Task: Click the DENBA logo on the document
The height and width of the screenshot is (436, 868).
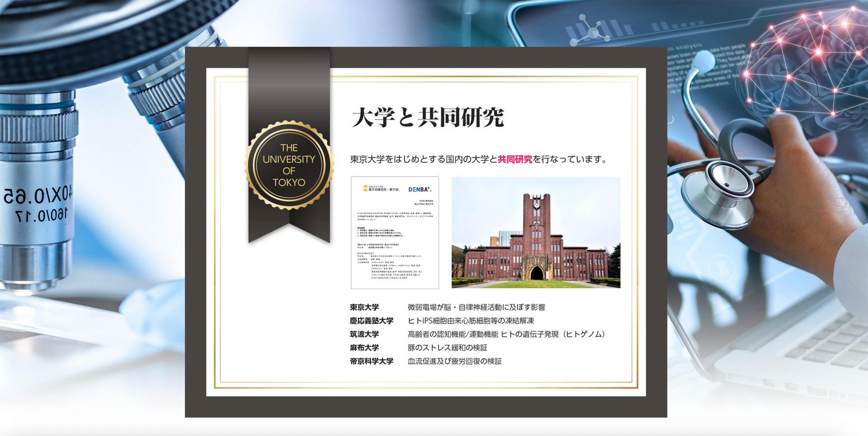Action: pos(420,189)
